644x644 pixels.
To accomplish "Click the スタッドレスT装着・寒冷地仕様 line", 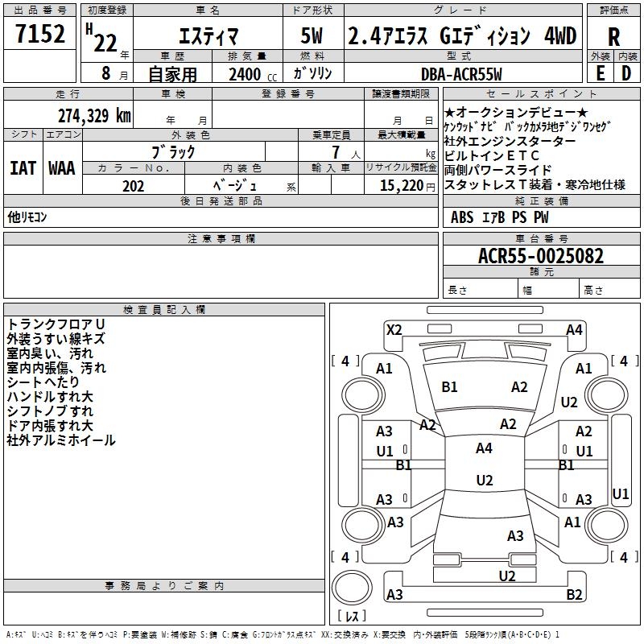I will click(535, 185).
